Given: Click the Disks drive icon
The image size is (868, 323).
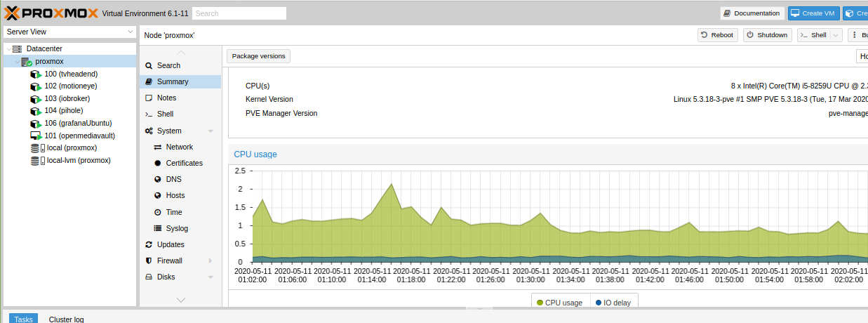Looking at the screenshot, I should coord(149,277).
